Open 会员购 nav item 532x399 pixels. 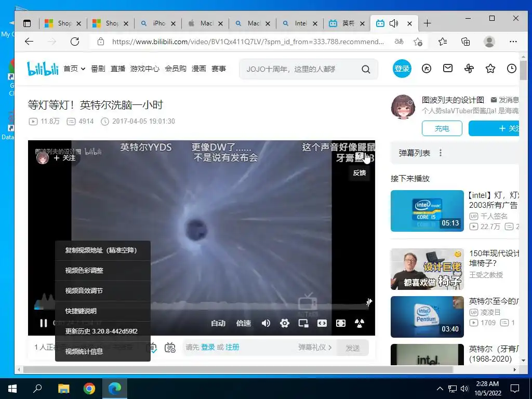pos(176,69)
